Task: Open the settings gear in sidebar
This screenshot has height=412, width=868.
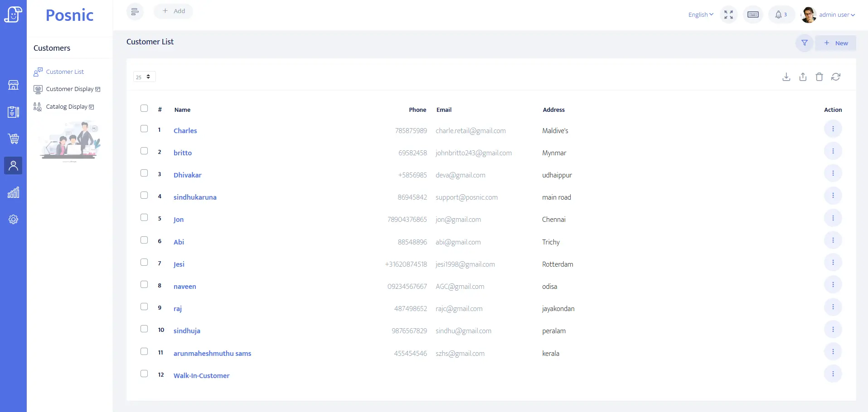Action: pos(13,220)
